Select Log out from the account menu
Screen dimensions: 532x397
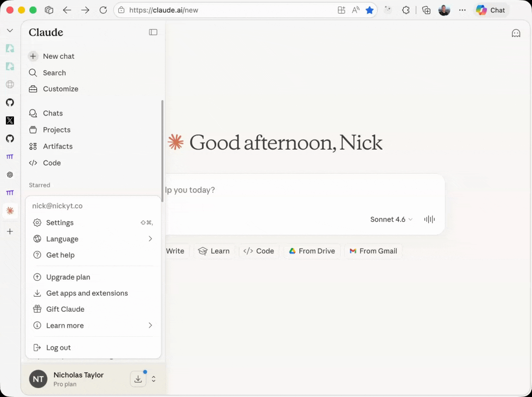coord(58,347)
